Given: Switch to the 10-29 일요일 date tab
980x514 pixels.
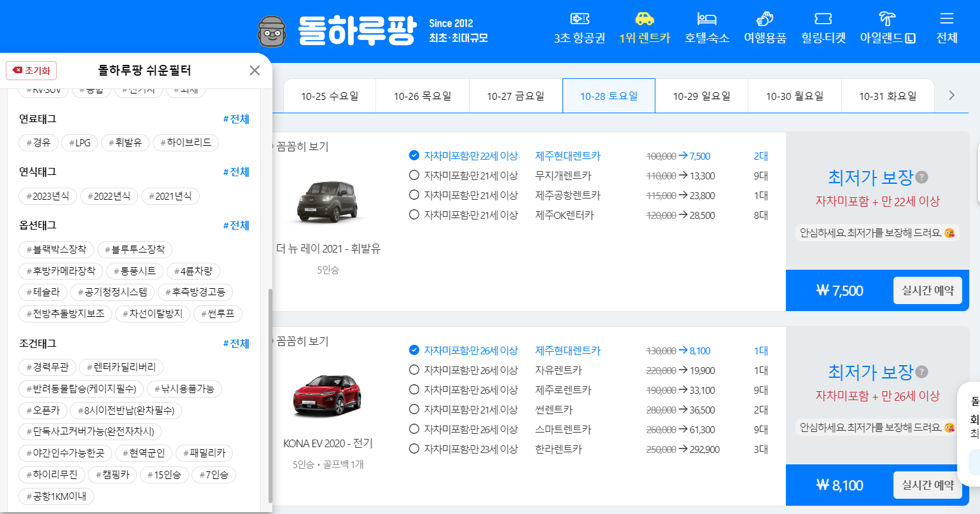Looking at the screenshot, I should tap(702, 96).
